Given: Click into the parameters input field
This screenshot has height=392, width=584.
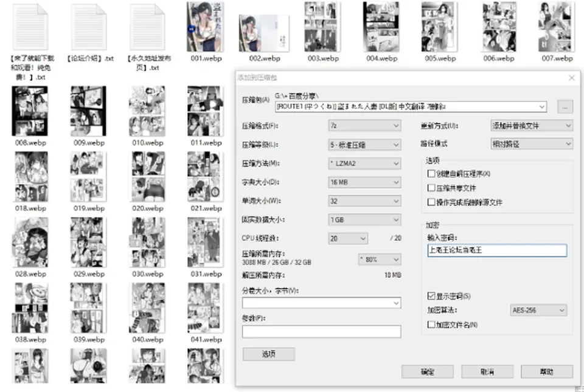Looking at the screenshot, I should [x=321, y=331].
